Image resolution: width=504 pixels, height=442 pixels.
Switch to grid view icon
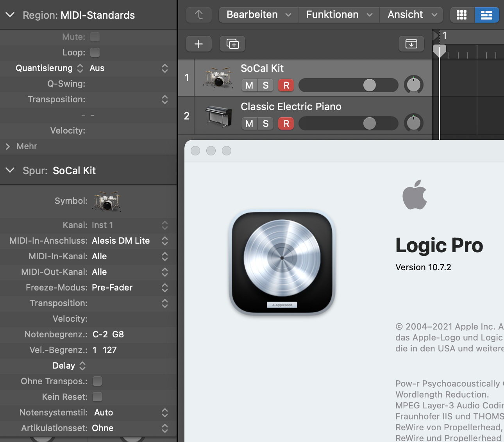pos(461,15)
